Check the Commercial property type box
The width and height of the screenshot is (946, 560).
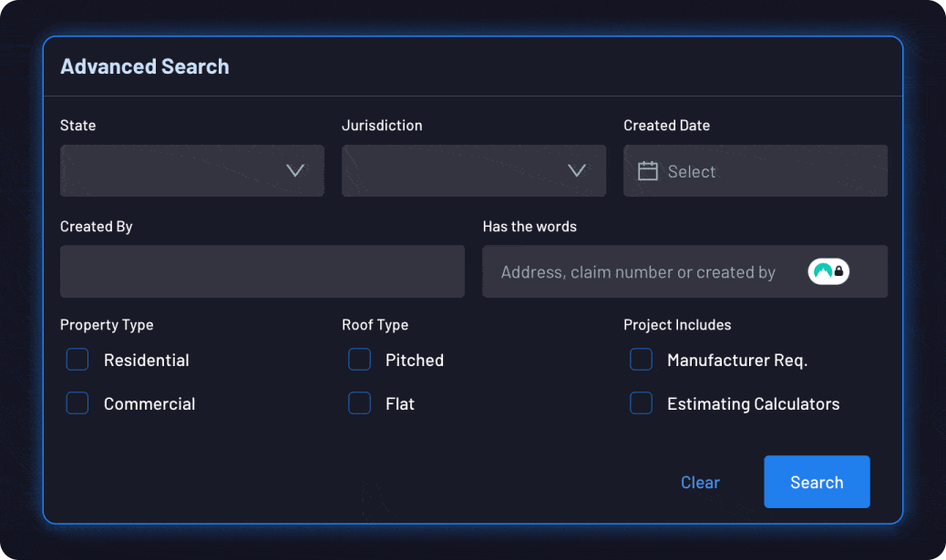[x=77, y=403]
